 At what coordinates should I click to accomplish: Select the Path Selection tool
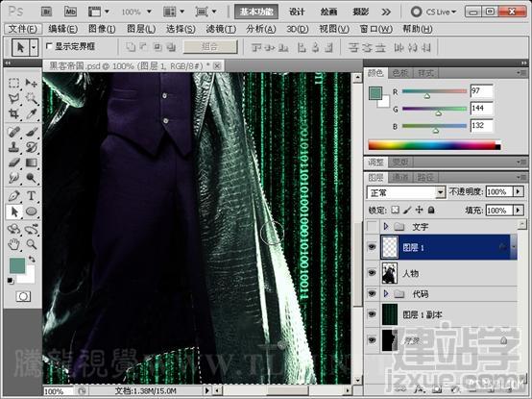[x=13, y=212]
